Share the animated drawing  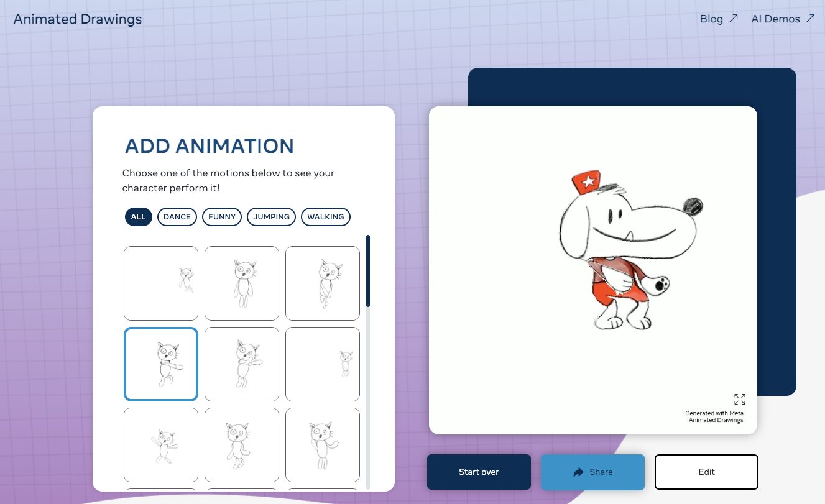pos(592,472)
